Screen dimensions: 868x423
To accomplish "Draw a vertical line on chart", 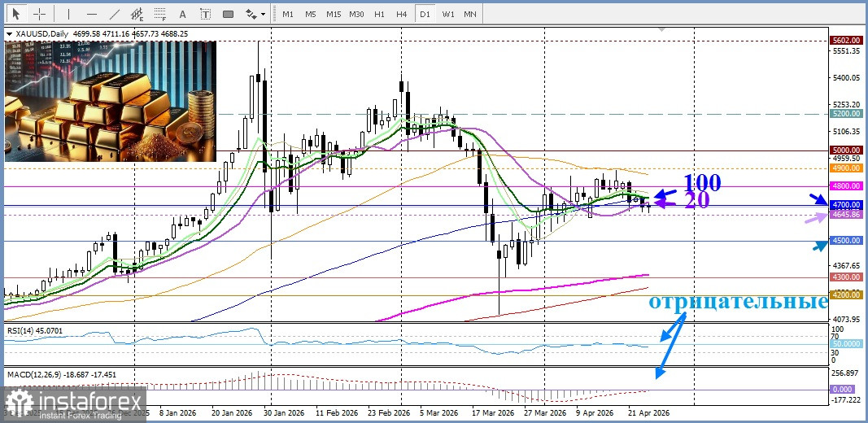I will tap(68, 14).
